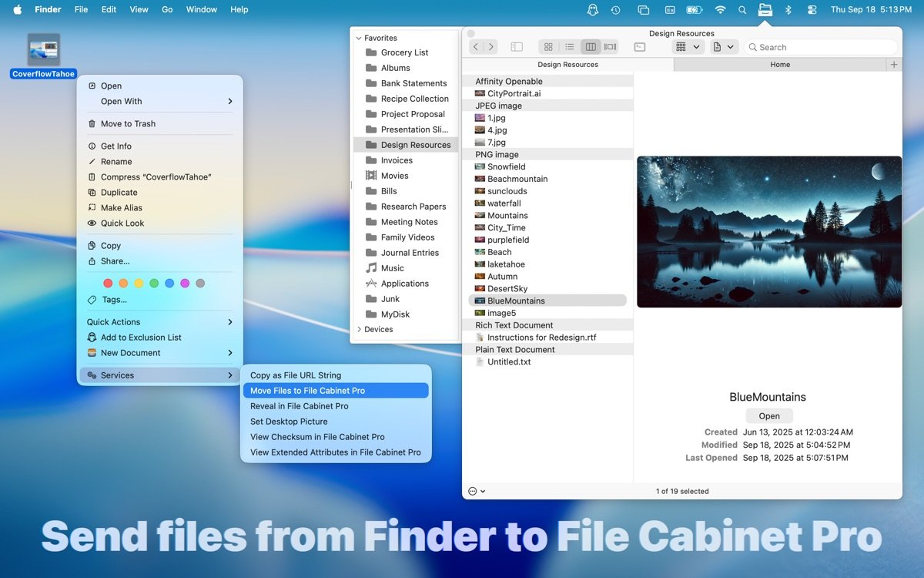Collapse the Favorites section
This screenshot has width=924, height=578.
point(357,37)
